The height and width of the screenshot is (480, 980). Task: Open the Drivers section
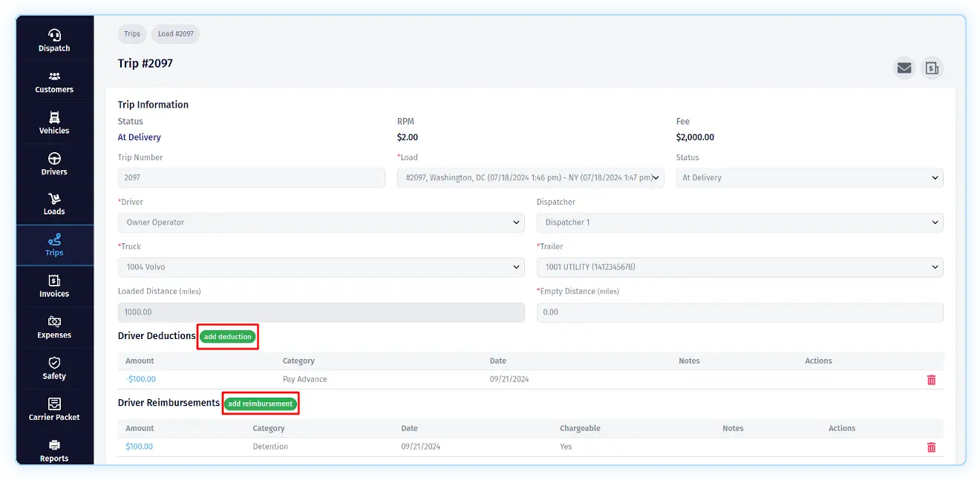coord(54,164)
